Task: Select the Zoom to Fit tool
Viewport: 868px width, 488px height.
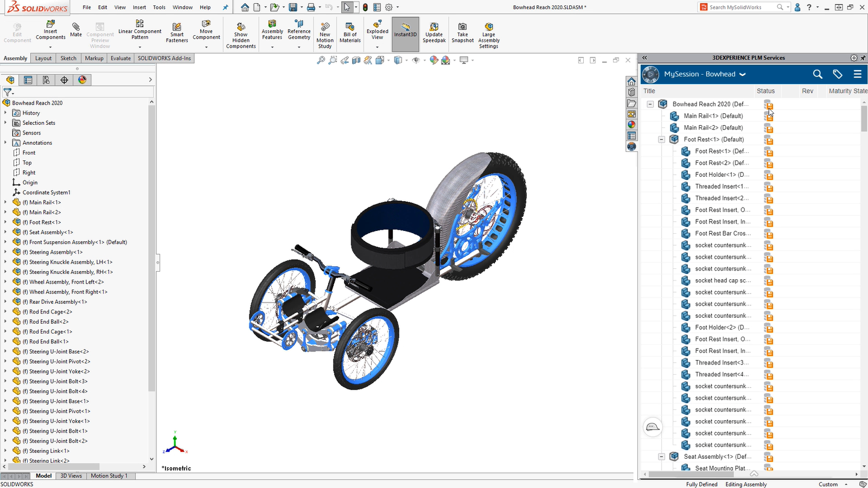Action: pos(322,60)
